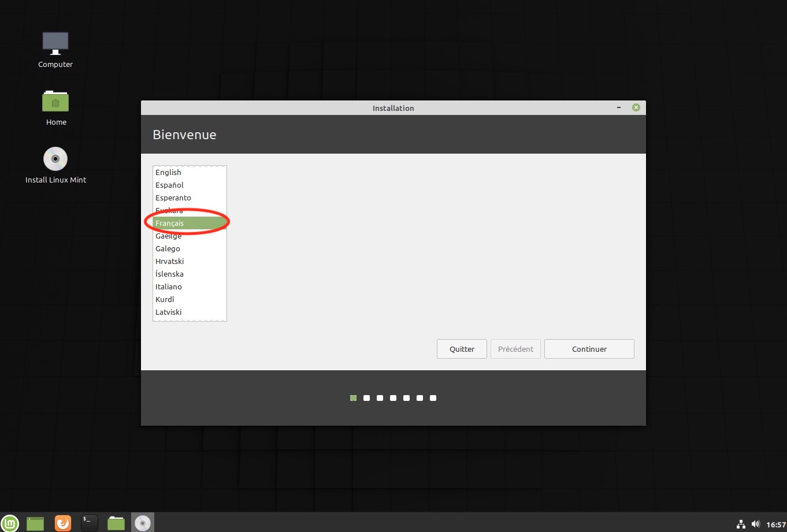Launch Firefox from the taskbar

62,523
